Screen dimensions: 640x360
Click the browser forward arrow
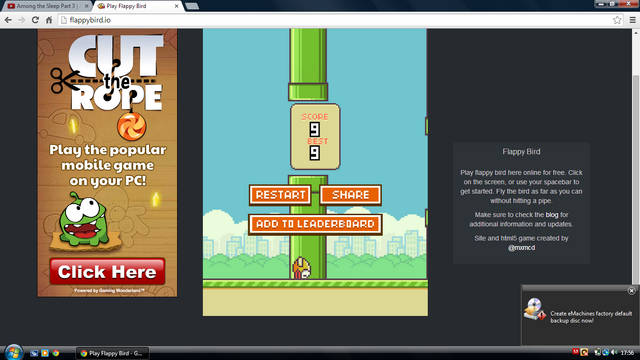(x=22, y=20)
